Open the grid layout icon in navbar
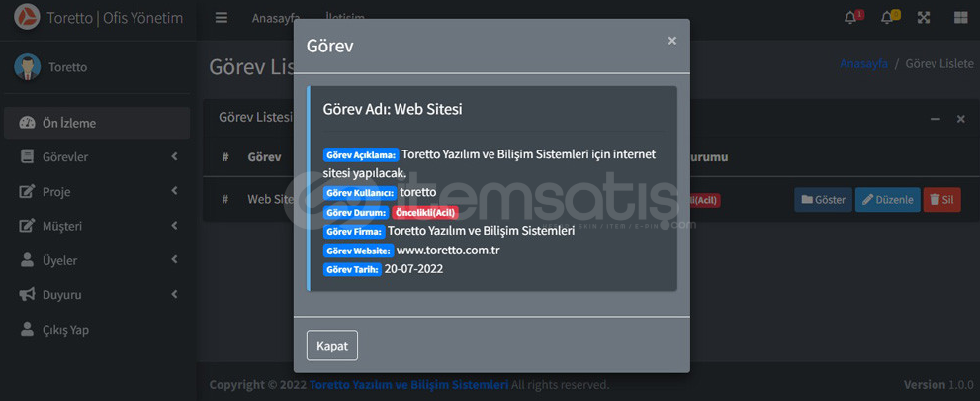The height and width of the screenshot is (401, 980). (x=960, y=18)
